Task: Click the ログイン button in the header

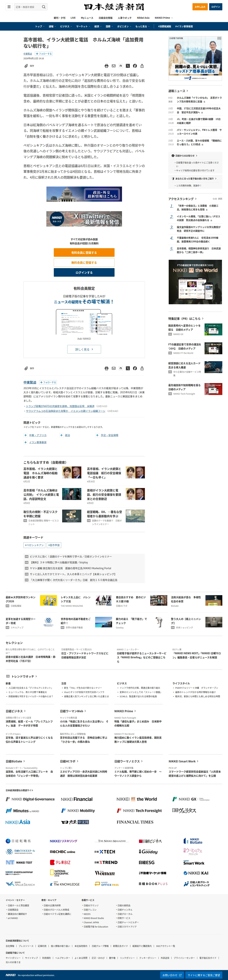Action: [x=216, y=7]
